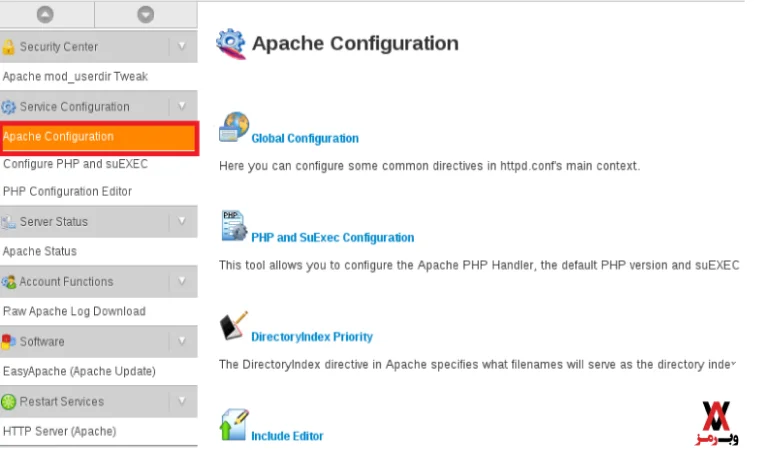Click the scroll-up arrow button in sidebar

(x=45, y=14)
